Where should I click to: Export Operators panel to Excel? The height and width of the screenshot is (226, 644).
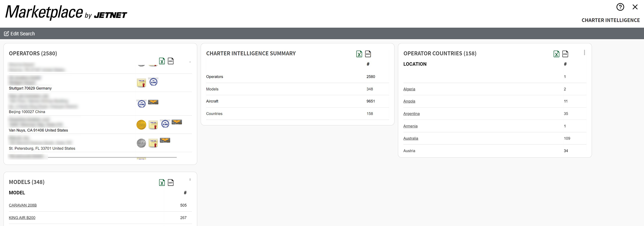[162, 61]
